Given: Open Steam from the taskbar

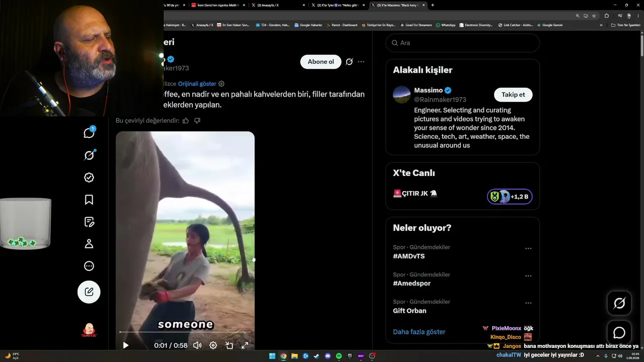Looking at the screenshot, I should (316, 356).
